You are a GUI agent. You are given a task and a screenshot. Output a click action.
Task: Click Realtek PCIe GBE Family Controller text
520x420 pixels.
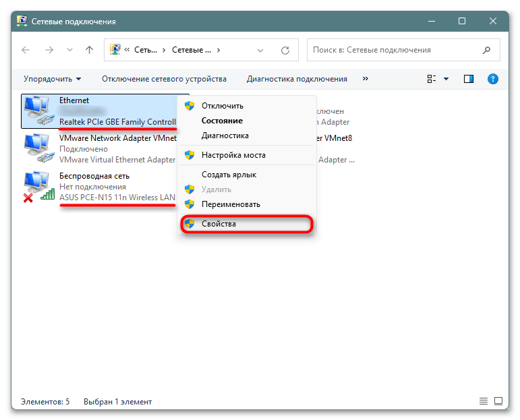pos(118,122)
